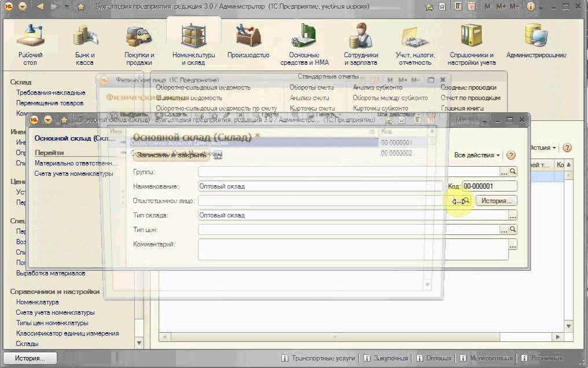588x368 pixels.
Task: Click the ellipsis selector in the Тип склада field
Action: [x=513, y=215]
